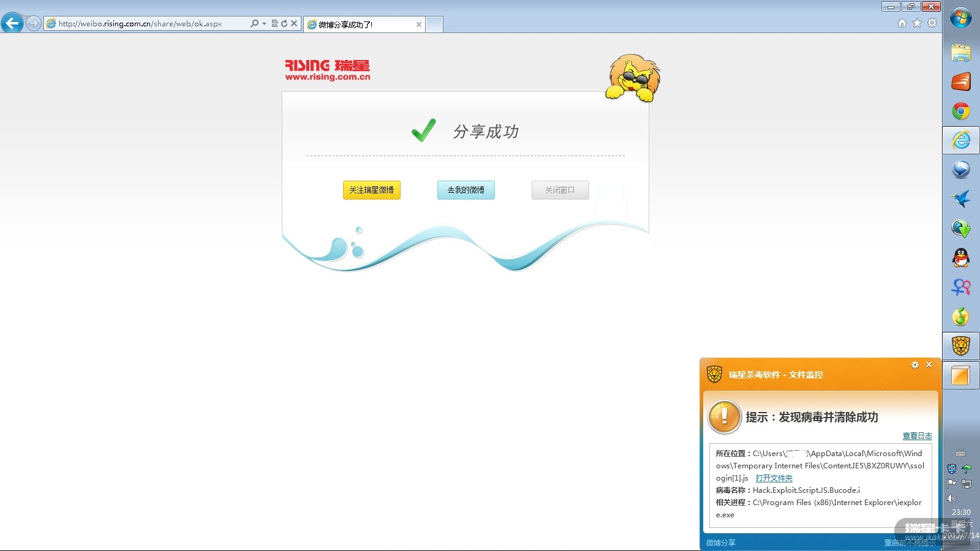
Task: Open the browser Home page icon
Action: pos(902,23)
